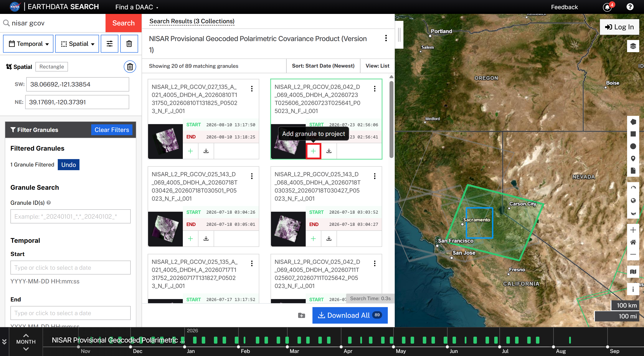This screenshot has height=356, width=644.
Task: Click the Granule ID(s) input field
Action: point(71,216)
